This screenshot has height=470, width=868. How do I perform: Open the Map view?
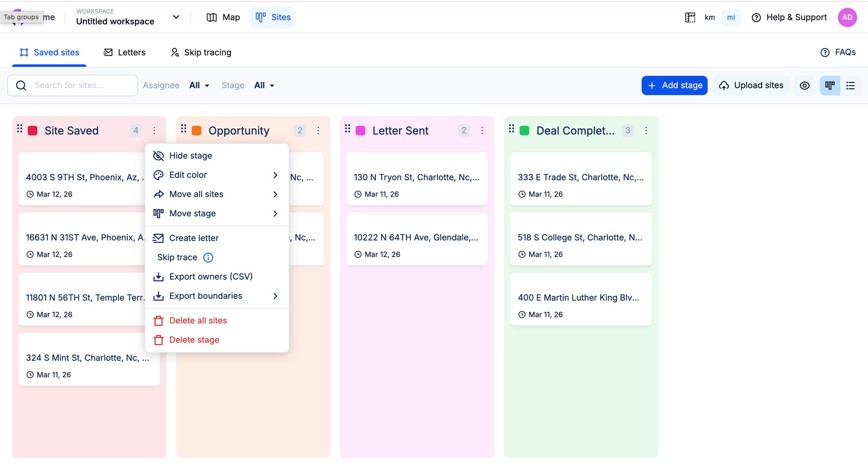coord(223,17)
